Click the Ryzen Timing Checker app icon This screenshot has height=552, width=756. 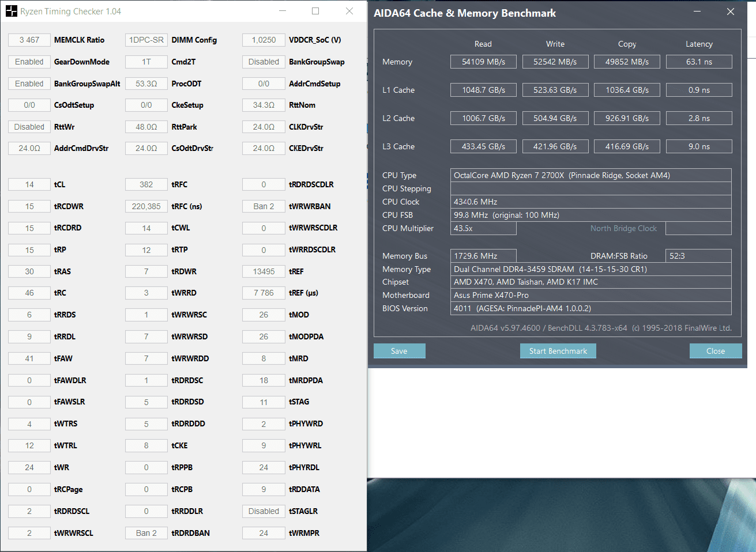pos(11,11)
